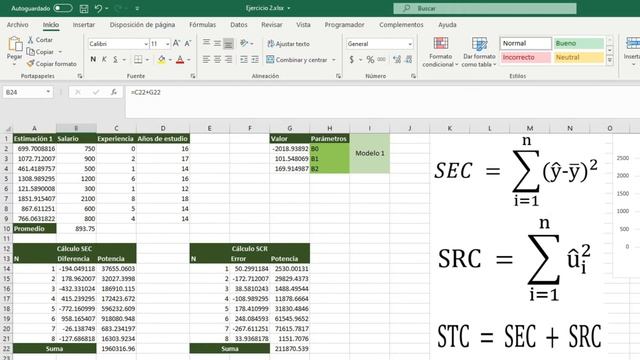The height and width of the screenshot is (360, 640).
Task: Click the Pegar paste icon
Action: click(x=15, y=44)
